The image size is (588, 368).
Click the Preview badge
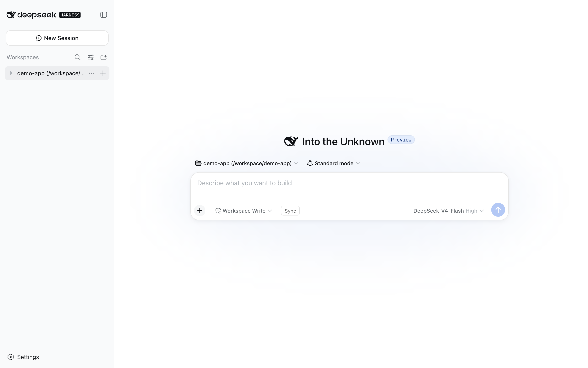point(401,140)
